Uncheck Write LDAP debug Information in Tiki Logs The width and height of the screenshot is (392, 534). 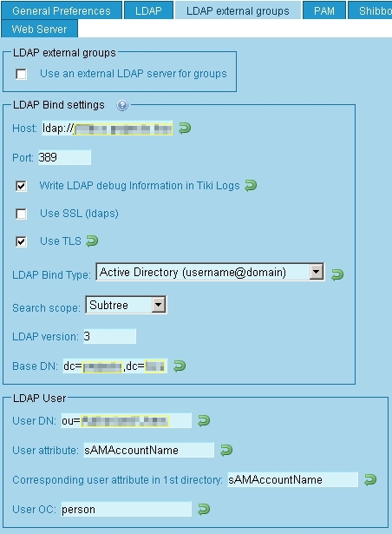21,186
